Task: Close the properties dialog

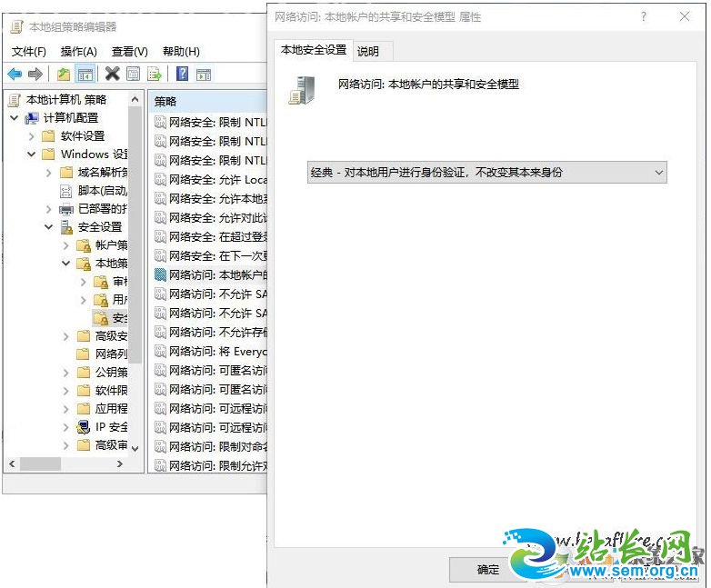Action: pyautogui.click(x=685, y=16)
